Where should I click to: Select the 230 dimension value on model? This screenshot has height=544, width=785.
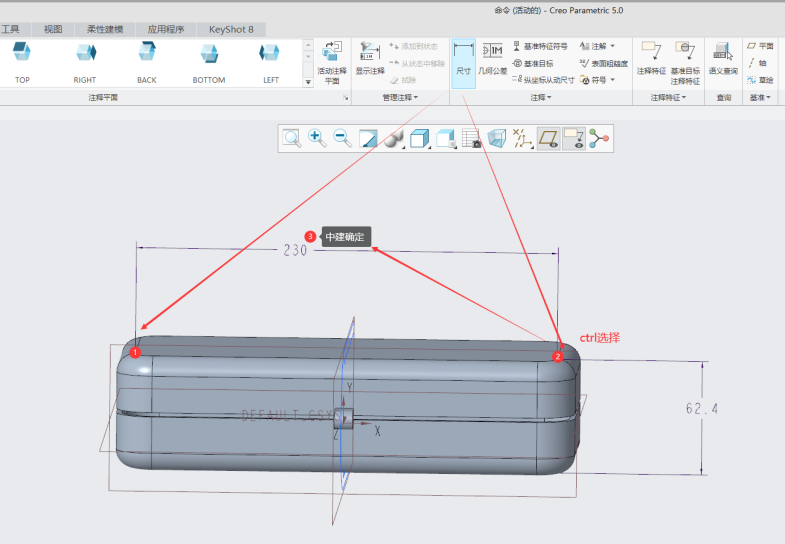pyautogui.click(x=294, y=251)
